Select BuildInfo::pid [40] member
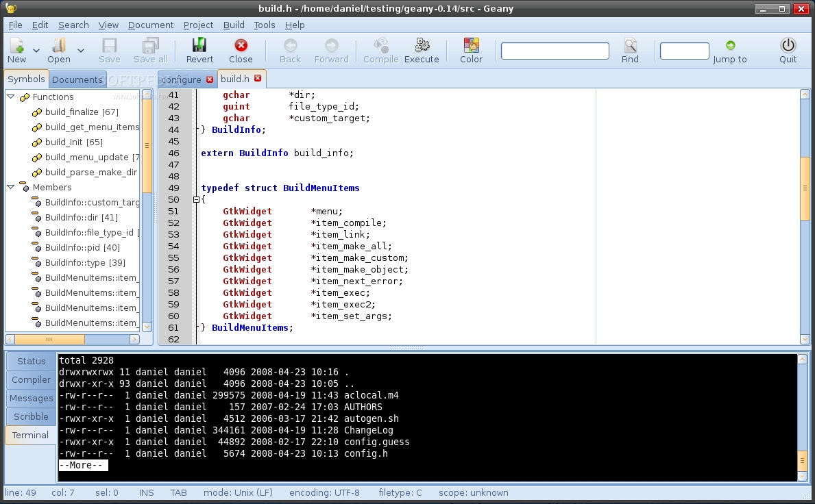Screen dimensions: 815x504 82,247
